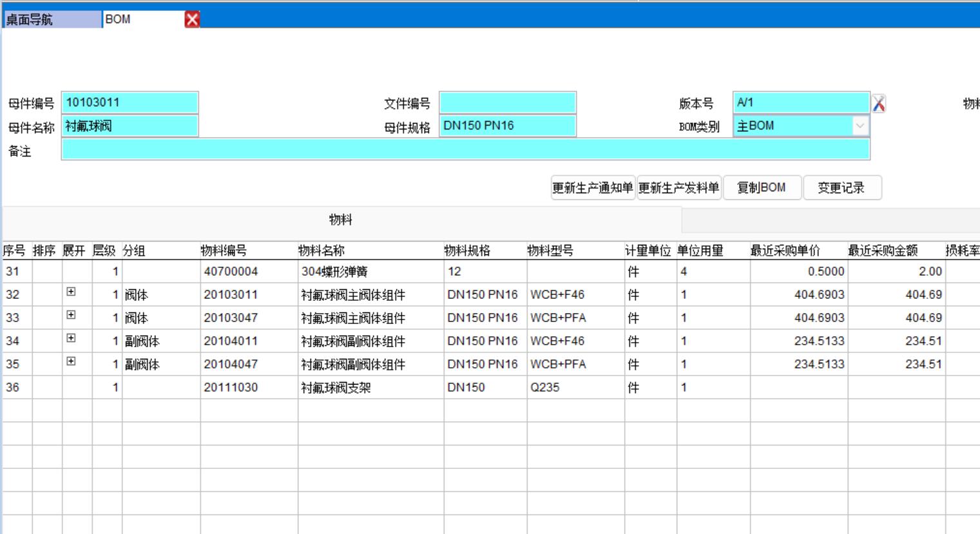This screenshot has width=980, height=534.
Task: Sort by the 物料编号 column header
Action: click(224, 251)
